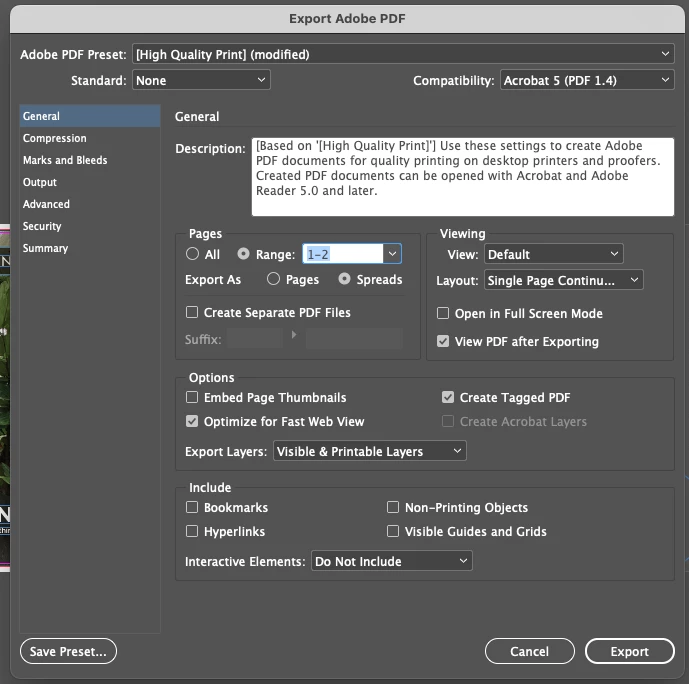Open the Interactive Elements dropdown
The width and height of the screenshot is (689, 684).
coord(392,561)
